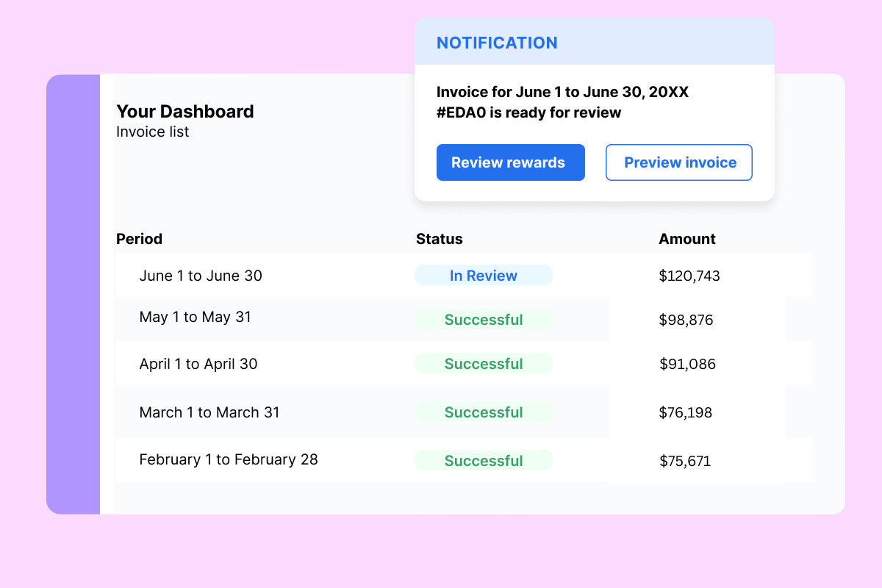Select the May 1 to May 31 row
882x588 pixels.
[x=195, y=317]
